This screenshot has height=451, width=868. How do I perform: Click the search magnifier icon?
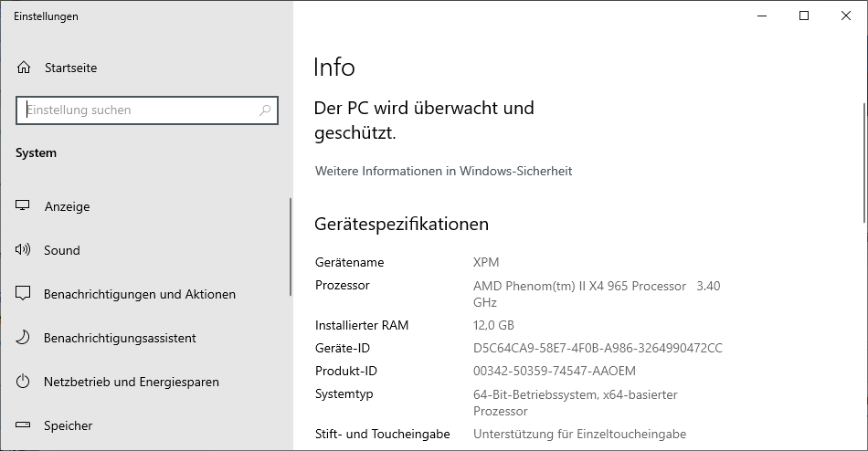coord(265,110)
